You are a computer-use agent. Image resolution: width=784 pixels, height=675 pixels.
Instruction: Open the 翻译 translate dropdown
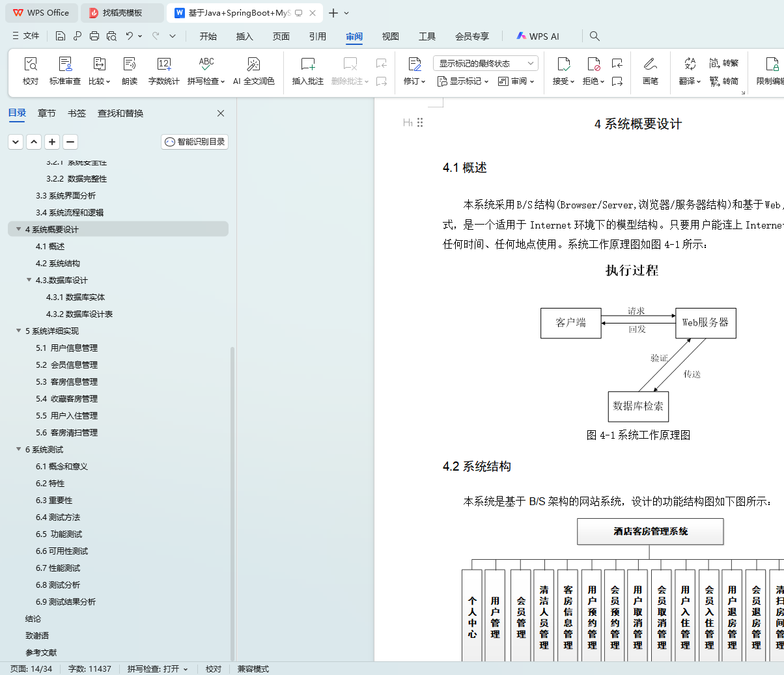[x=690, y=71]
